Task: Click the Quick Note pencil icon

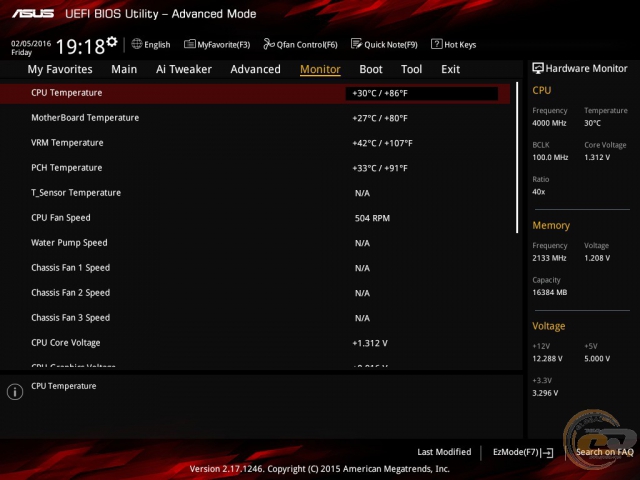Action: pyautogui.click(x=356, y=44)
